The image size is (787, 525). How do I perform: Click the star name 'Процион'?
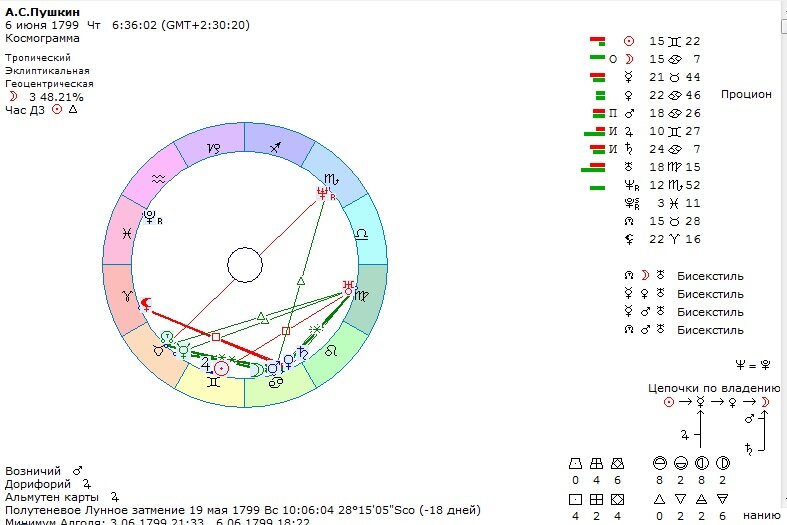[746, 94]
